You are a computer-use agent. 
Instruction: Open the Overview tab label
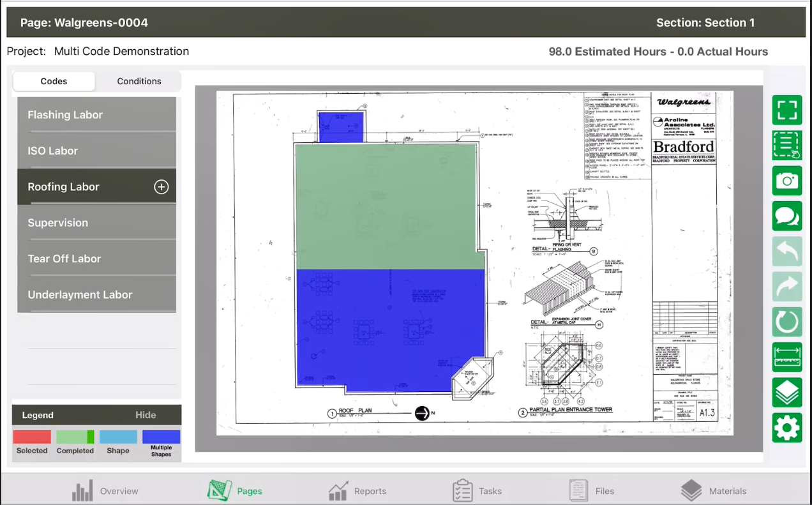pos(119,491)
